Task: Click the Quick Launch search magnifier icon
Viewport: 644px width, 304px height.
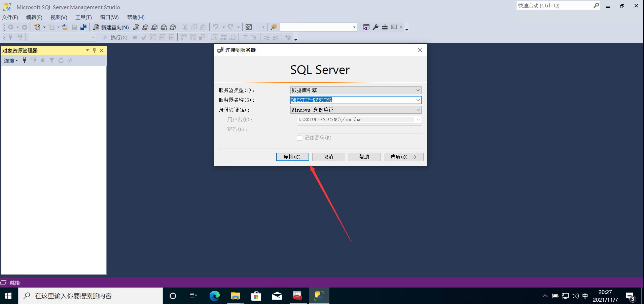Action: (x=596, y=5)
